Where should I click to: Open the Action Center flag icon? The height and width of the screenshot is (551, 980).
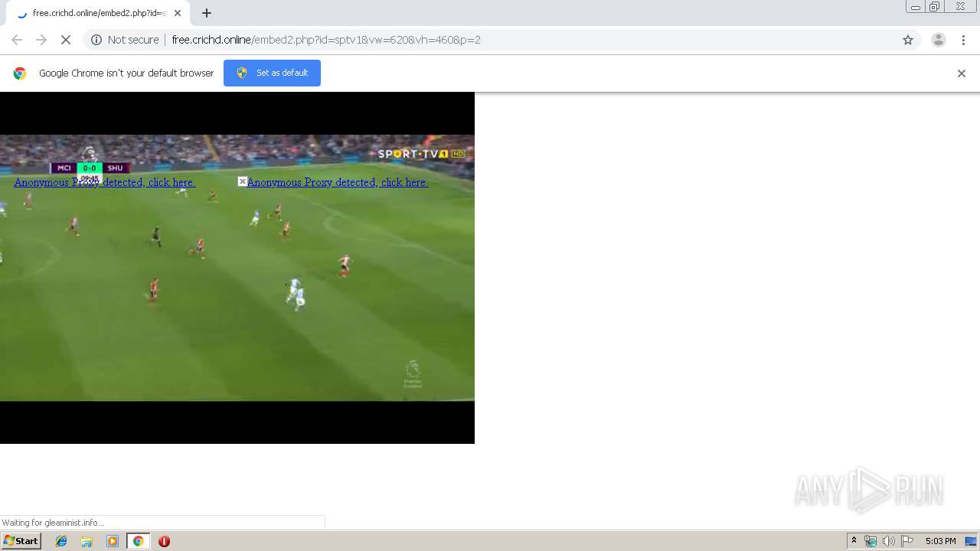point(907,541)
